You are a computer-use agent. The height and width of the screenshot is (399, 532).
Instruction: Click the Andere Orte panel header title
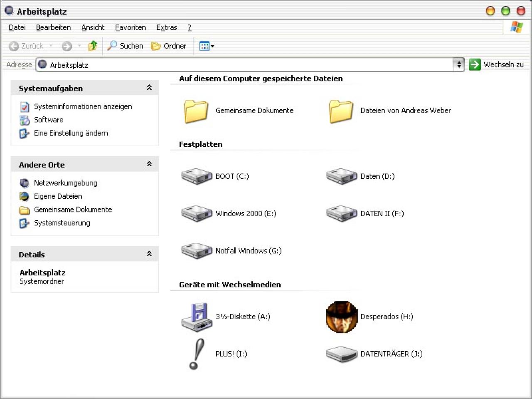click(x=42, y=165)
